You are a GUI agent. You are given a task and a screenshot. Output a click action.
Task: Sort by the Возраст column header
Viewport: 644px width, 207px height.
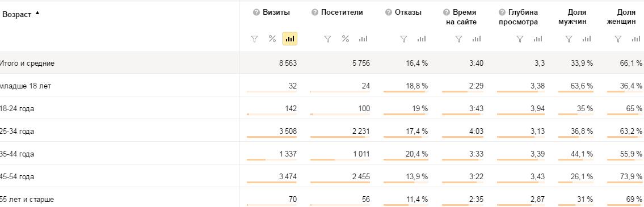(x=17, y=14)
